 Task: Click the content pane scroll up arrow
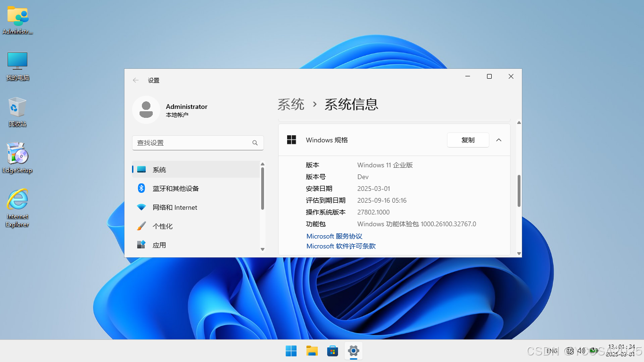(519, 123)
